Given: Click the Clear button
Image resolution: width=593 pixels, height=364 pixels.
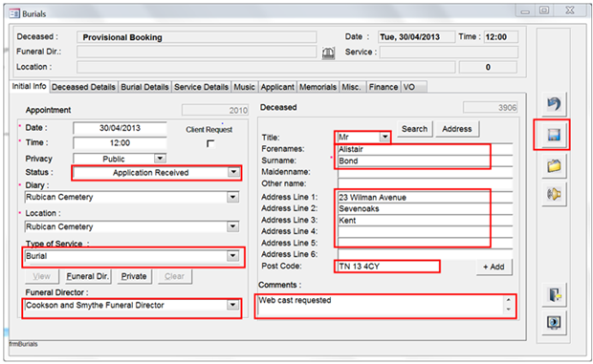Looking at the screenshot, I should coord(174,276).
